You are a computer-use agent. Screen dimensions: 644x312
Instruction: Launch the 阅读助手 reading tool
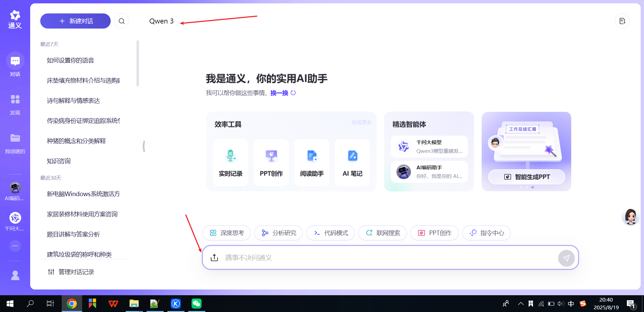312,163
